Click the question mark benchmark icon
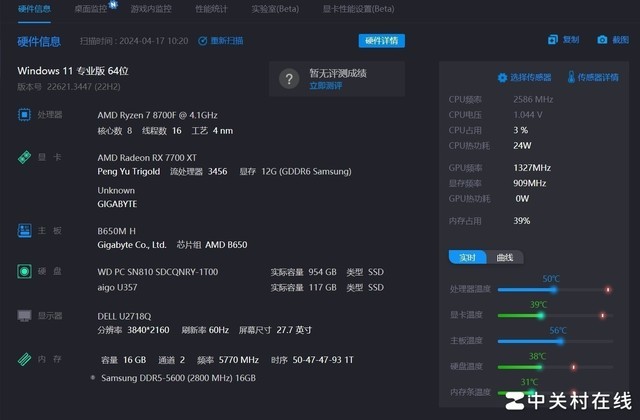The image size is (640, 420). [x=289, y=79]
